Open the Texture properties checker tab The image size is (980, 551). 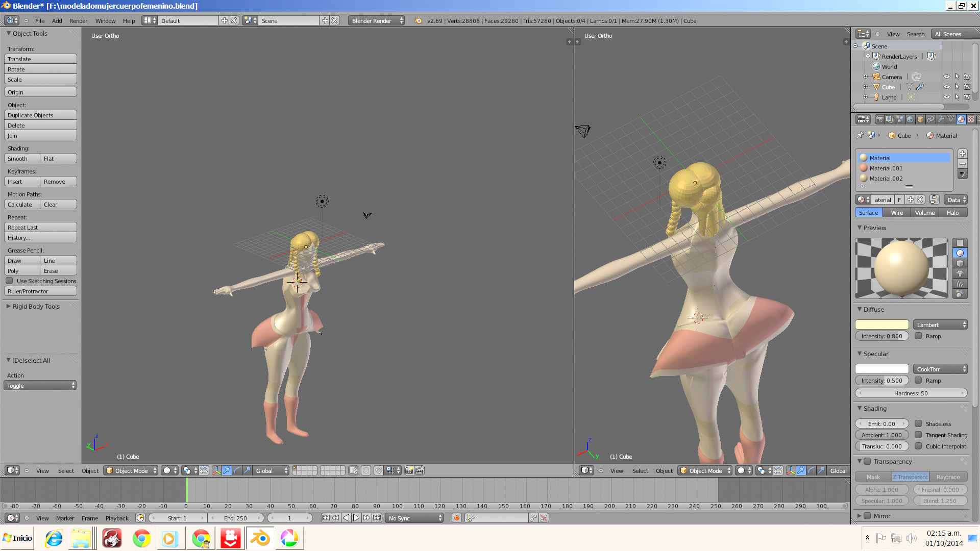tap(971, 119)
